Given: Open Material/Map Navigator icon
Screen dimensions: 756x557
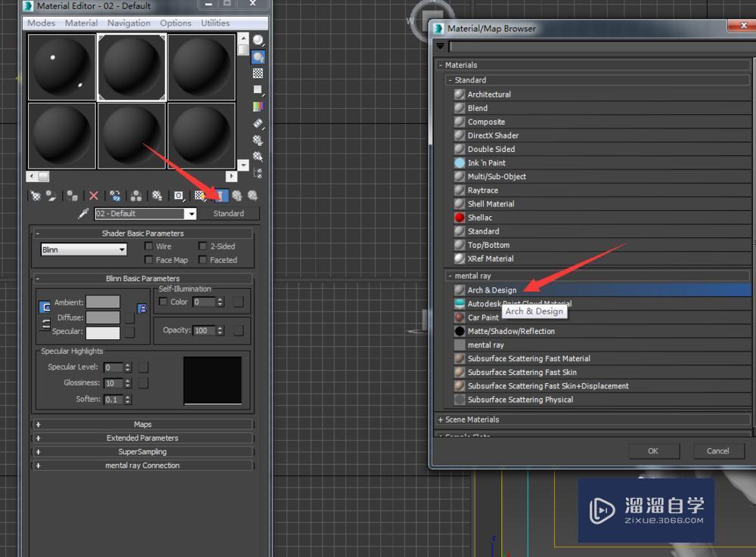Looking at the screenshot, I should pyautogui.click(x=259, y=172).
